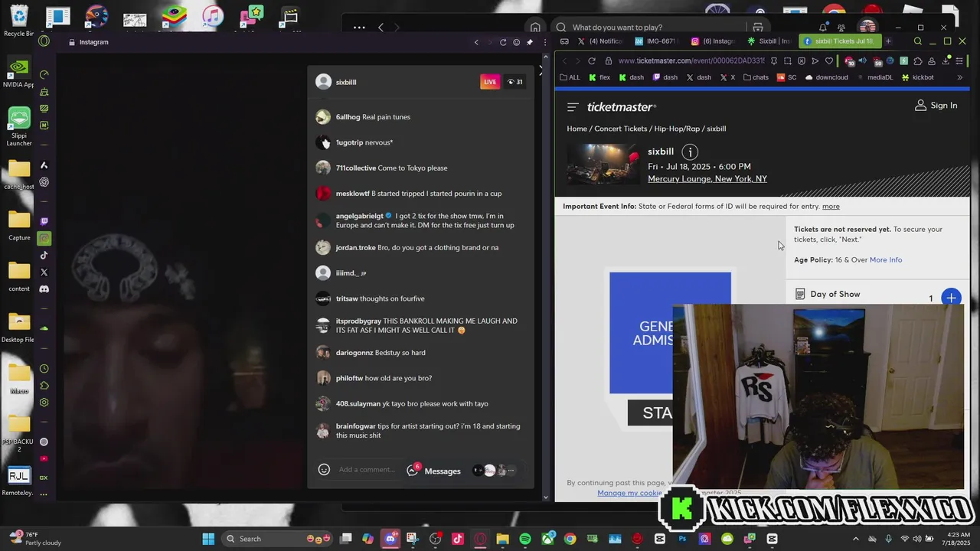Viewport: 980px width, 551px height.
Task: Click the Concert Tickets breadcrumb
Action: click(621, 129)
